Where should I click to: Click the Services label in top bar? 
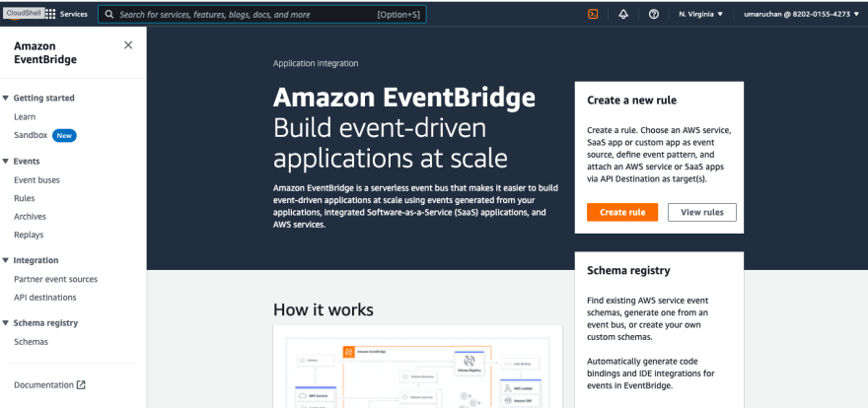(x=74, y=15)
